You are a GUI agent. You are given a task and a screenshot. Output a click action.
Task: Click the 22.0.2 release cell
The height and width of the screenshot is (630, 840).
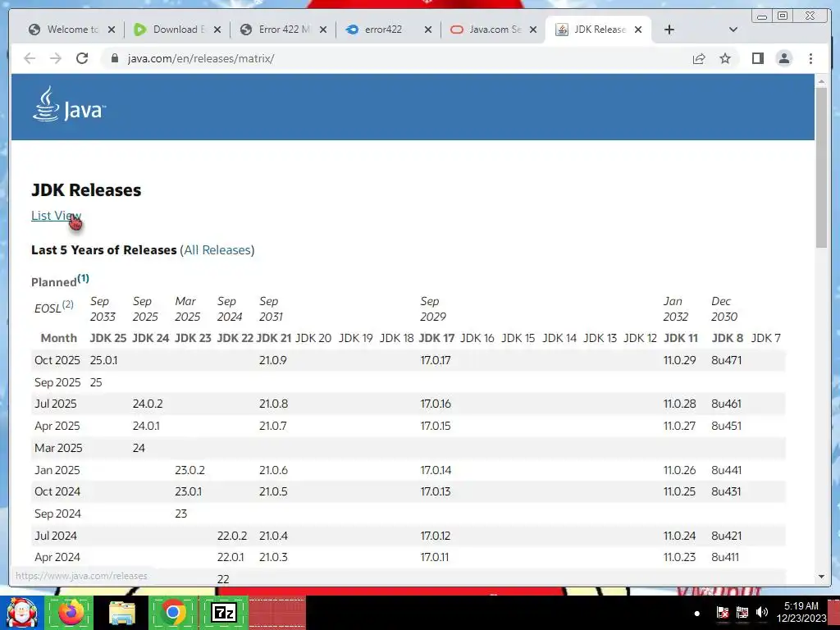tap(232, 536)
